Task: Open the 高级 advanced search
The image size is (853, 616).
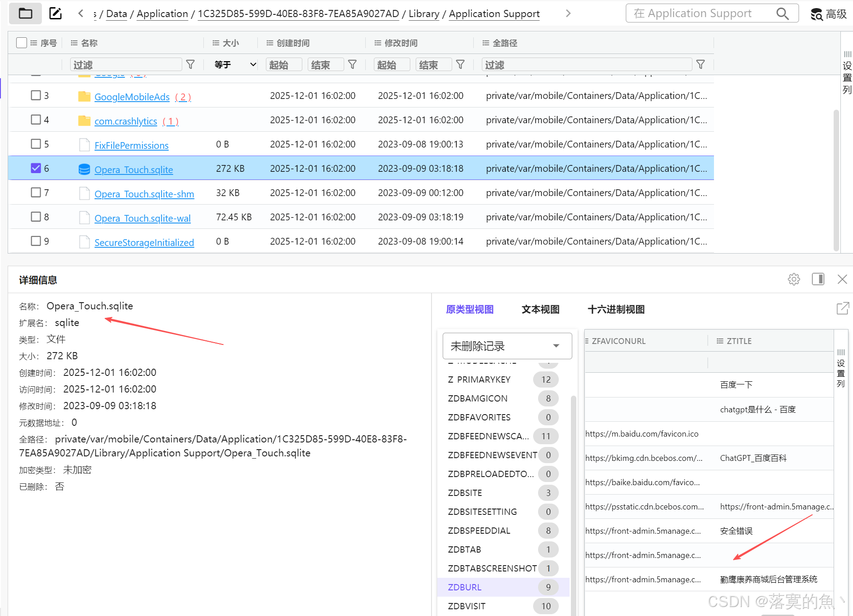Action: pos(828,14)
